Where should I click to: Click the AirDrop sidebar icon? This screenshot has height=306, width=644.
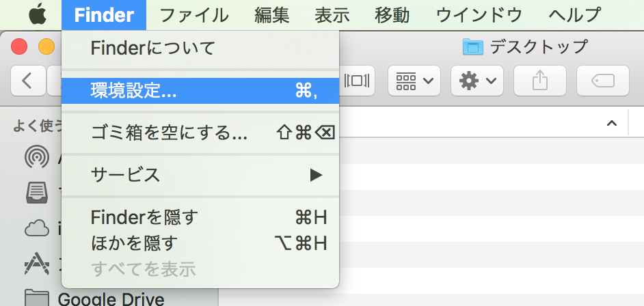[x=37, y=156]
